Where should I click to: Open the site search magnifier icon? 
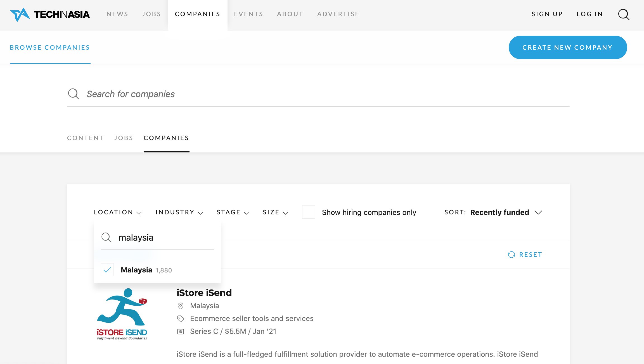(x=624, y=14)
